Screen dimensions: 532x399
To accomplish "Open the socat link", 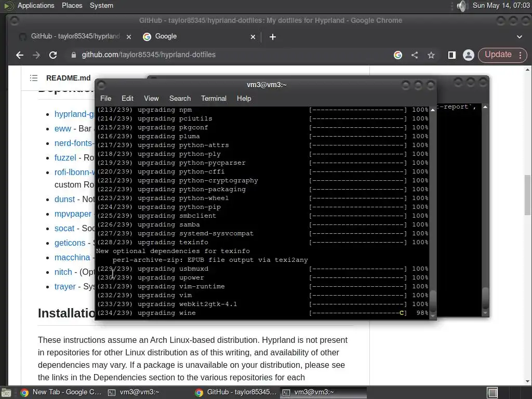I will tap(64, 229).
